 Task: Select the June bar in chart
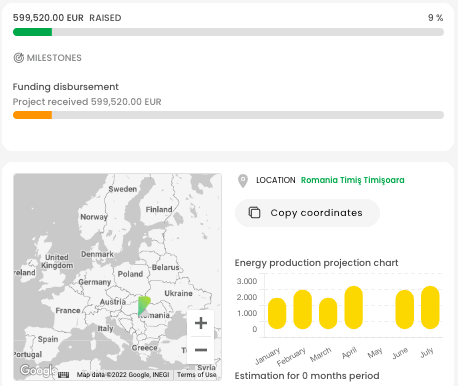(405, 309)
